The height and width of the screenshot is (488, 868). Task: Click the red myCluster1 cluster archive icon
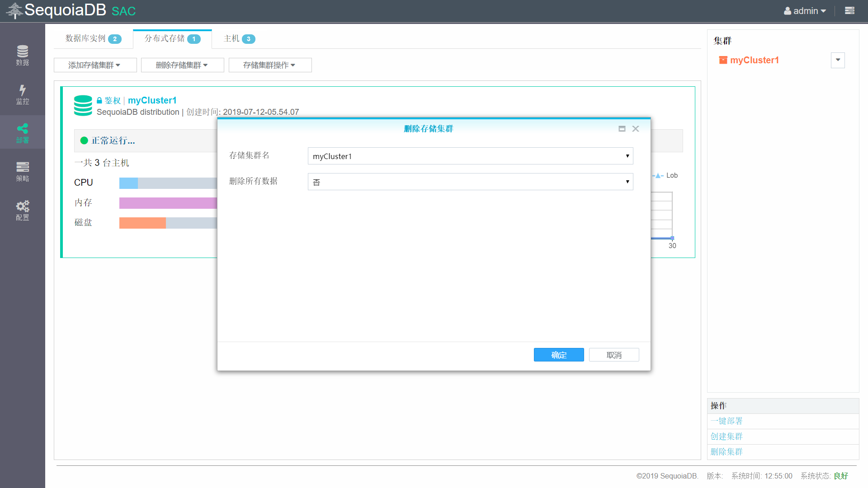(723, 60)
